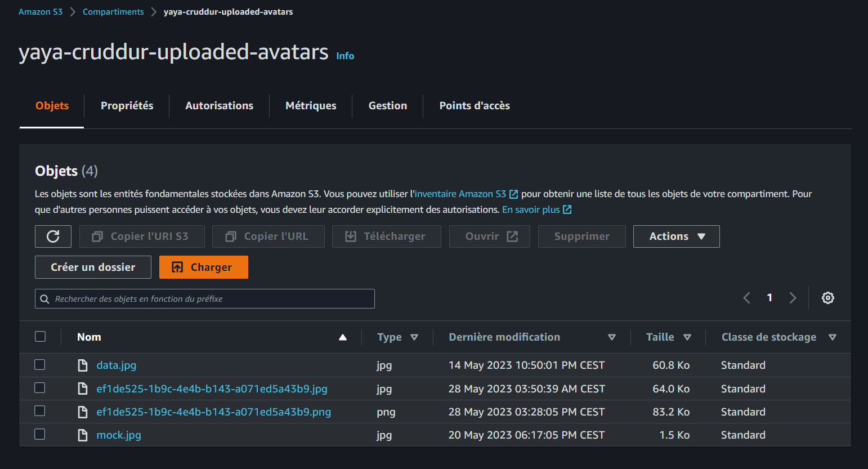Click png type cell

tap(386, 412)
